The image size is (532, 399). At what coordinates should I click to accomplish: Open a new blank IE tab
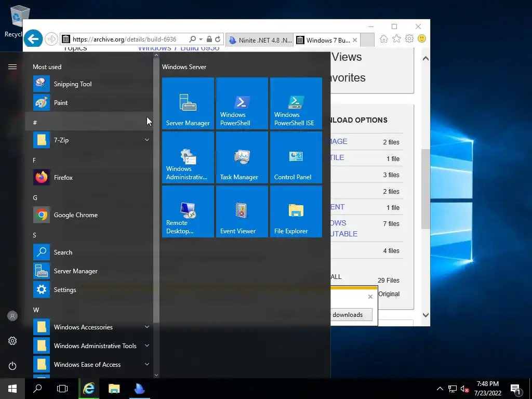point(367,40)
